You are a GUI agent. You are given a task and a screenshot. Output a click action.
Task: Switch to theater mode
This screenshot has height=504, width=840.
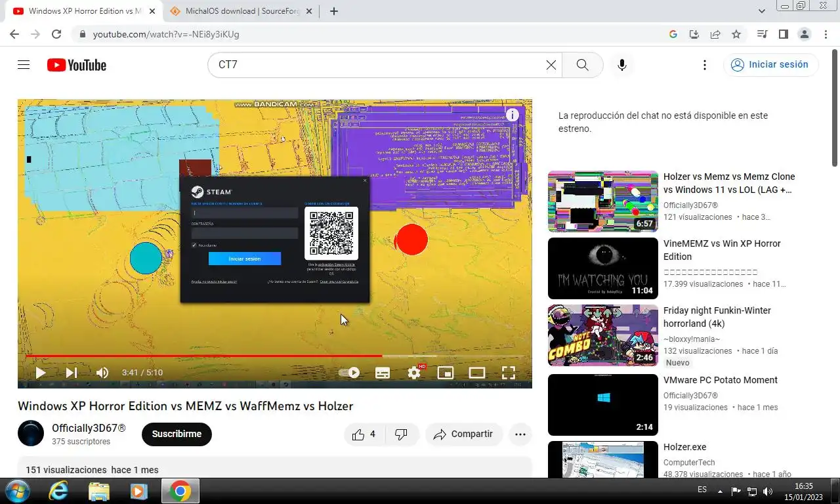[x=477, y=373]
